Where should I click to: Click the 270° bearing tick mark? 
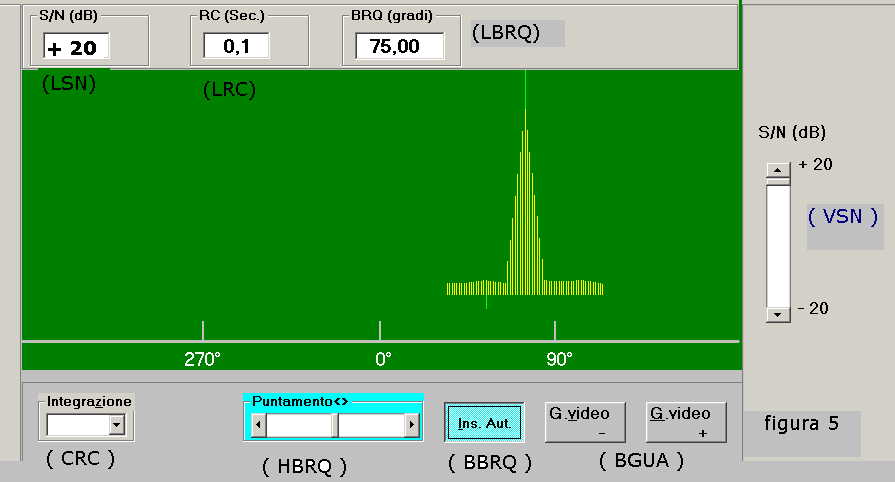[x=203, y=331]
